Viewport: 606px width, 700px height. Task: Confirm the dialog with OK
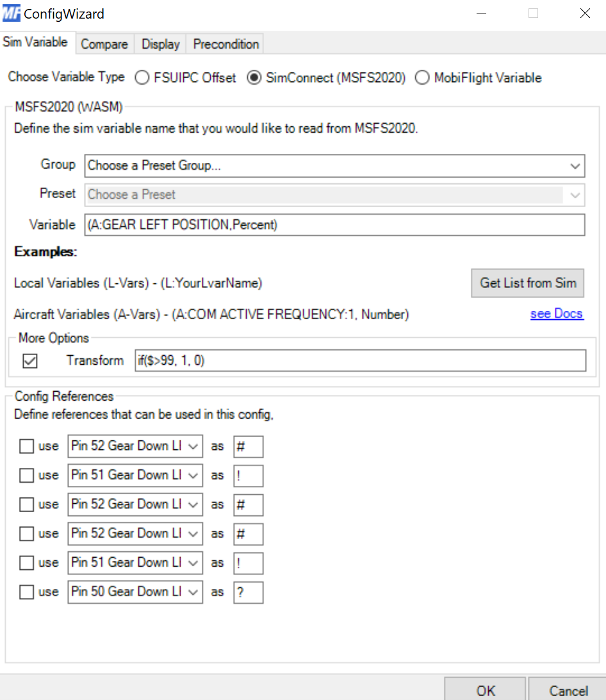(485, 690)
